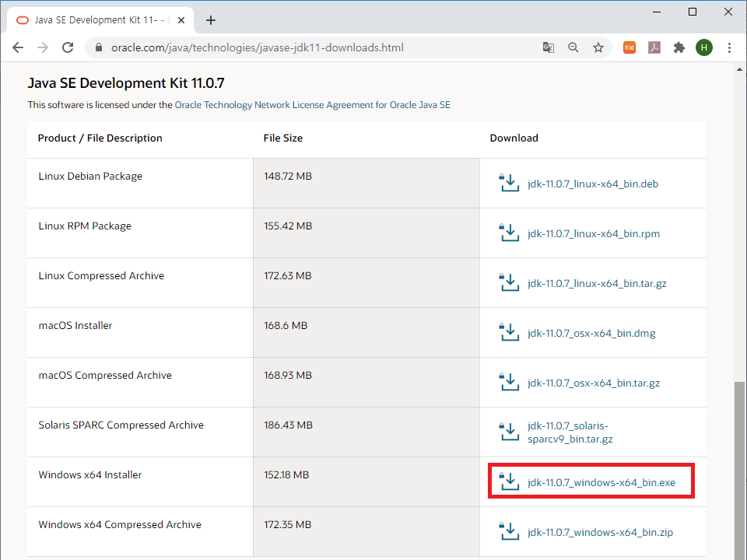Open the zoom magnifier icon in the address bar

pos(573,47)
